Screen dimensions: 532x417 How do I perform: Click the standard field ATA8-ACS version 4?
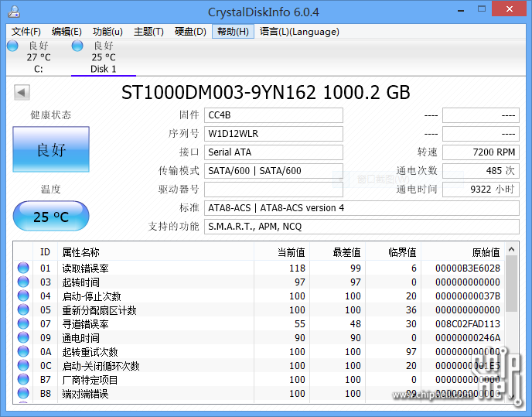362,208
